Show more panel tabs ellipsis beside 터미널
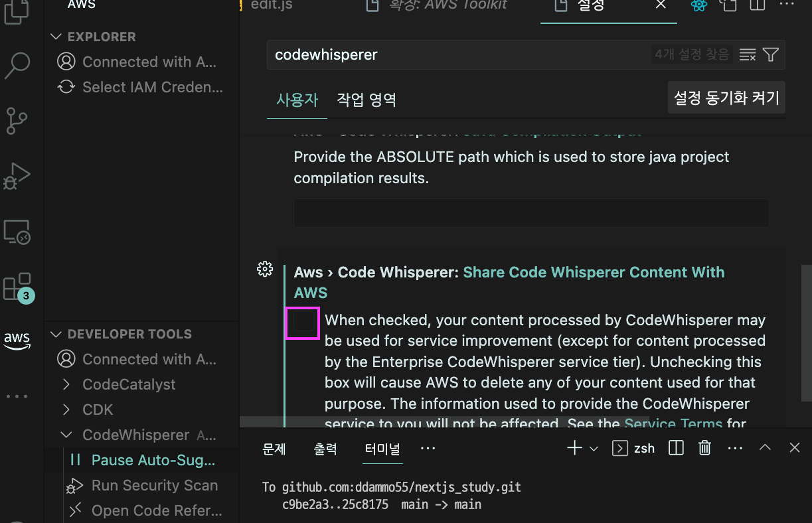This screenshot has width=812, height=523. (x=428, y=448)
